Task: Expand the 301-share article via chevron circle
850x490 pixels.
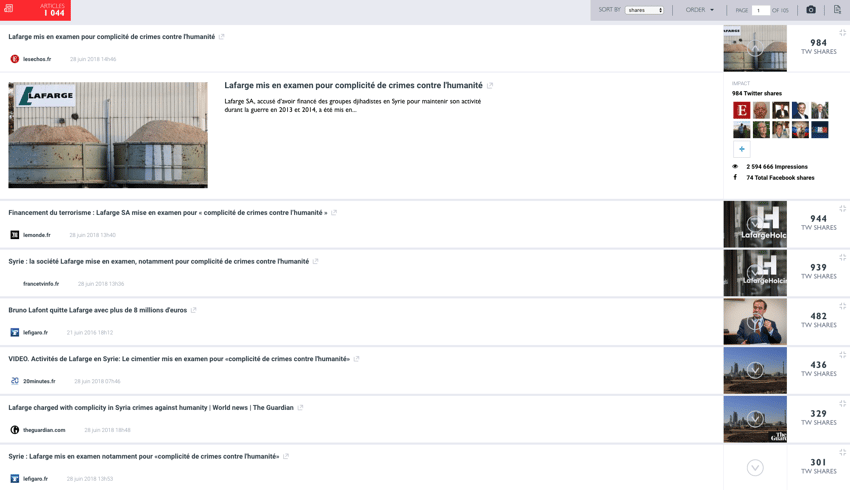Action: 755,468
